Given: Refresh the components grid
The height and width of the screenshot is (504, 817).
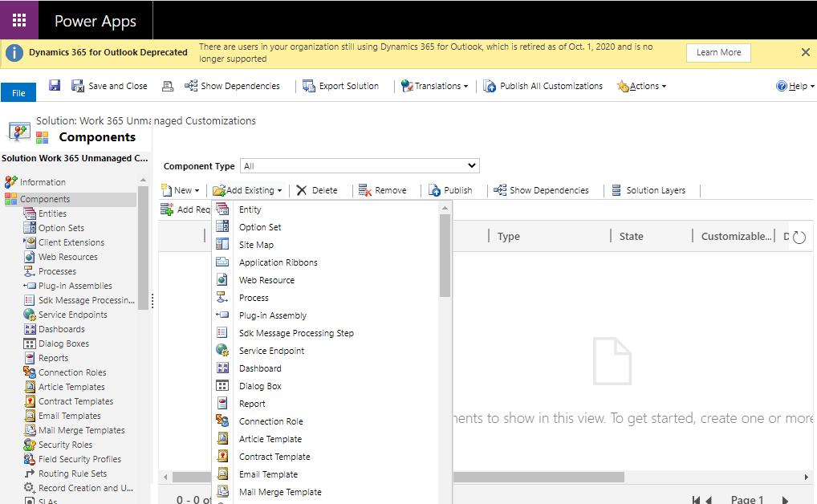Looking at the screenshot, I should point(799,237).
